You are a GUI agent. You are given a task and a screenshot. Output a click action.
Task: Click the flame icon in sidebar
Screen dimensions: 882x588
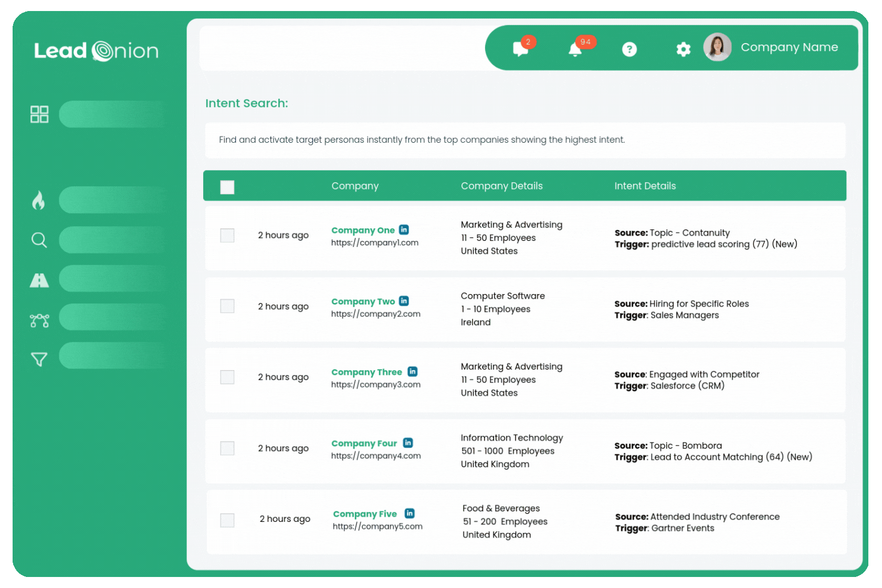39,200
